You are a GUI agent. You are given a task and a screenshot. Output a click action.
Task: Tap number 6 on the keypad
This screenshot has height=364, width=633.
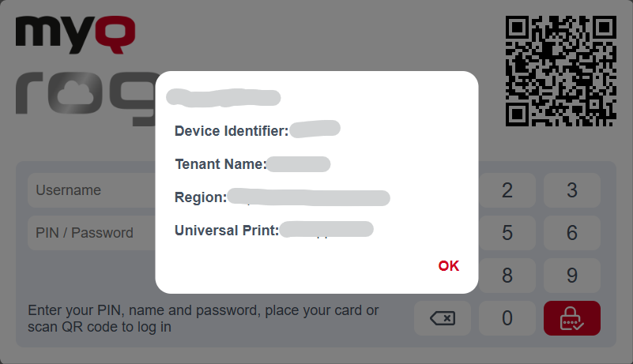[x=571, y=233]
